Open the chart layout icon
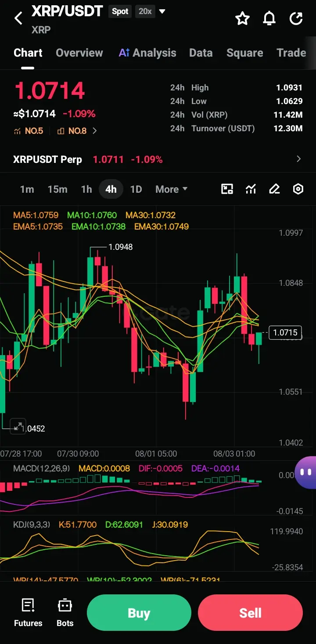Viewport: 316px width, 644px height. pos(227,189)
